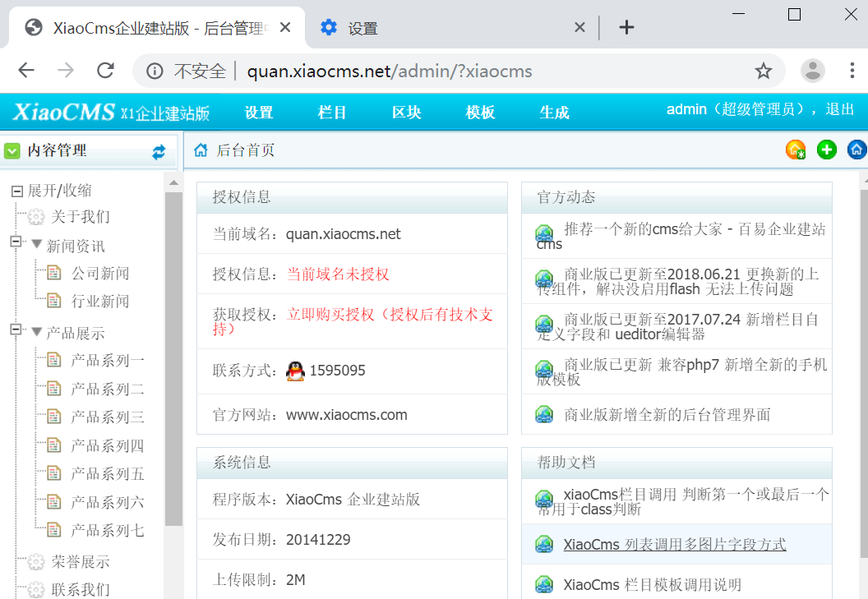This screenshot has width=868, height=599.
Task: Open XiaoCms 列表调用多图片字段方式 help link
Action: coord(675,544)
